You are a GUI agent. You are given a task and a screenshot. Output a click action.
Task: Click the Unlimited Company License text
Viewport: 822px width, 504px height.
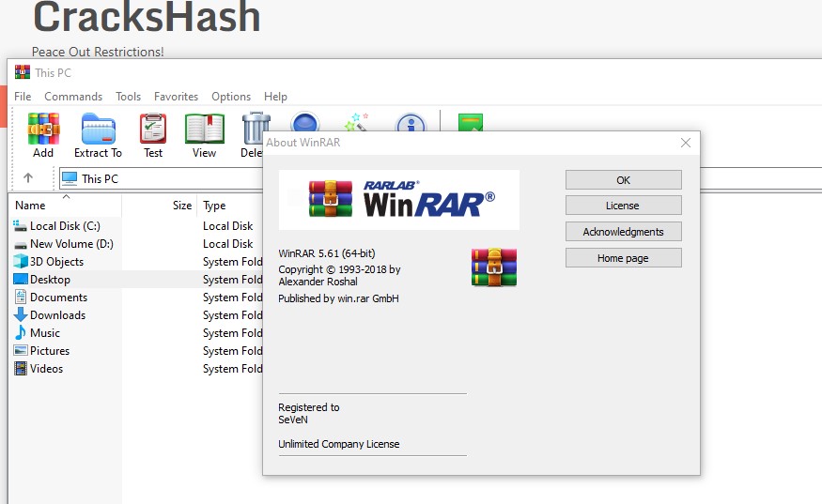[338, 444]
